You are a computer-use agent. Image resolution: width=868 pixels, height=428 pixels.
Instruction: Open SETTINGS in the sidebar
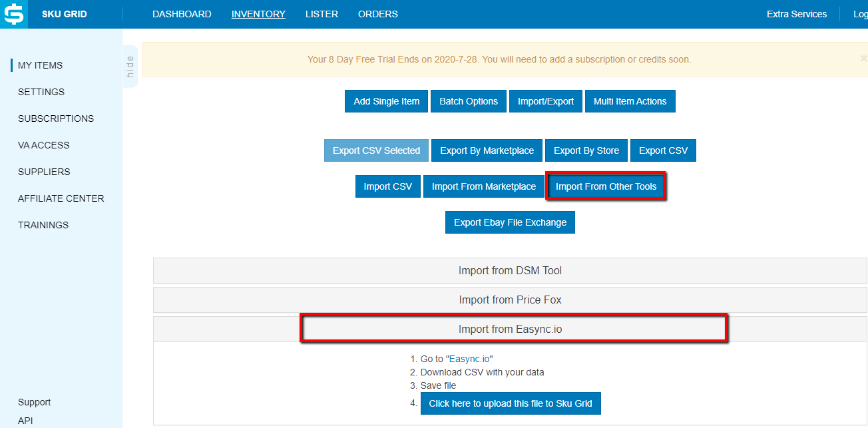tap(41, 92)
